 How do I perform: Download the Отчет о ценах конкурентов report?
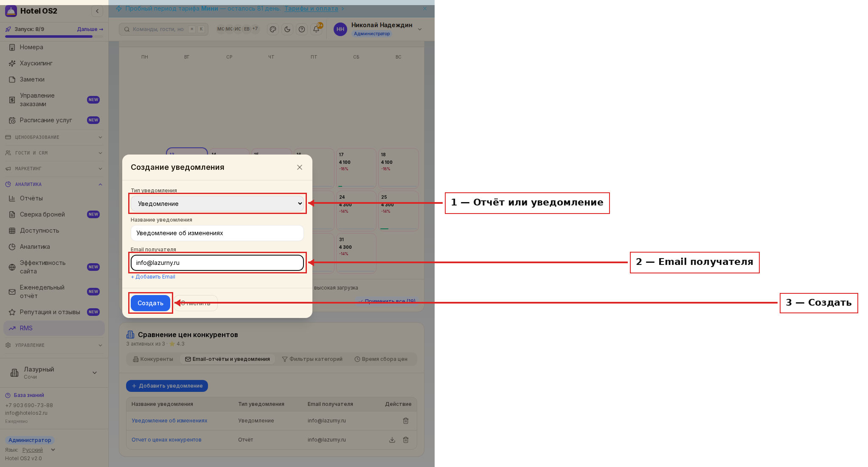click(392, 440)
